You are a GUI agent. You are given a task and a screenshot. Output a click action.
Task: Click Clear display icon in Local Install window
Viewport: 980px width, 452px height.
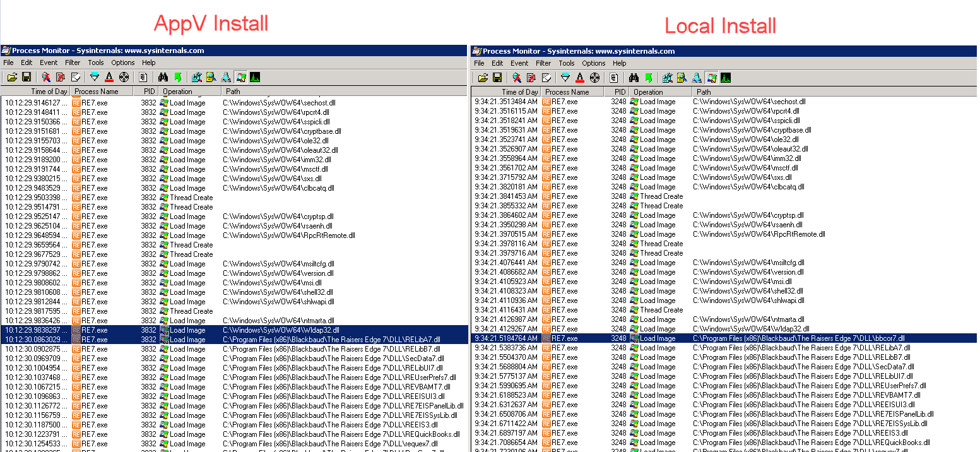[x=546, y=78]
